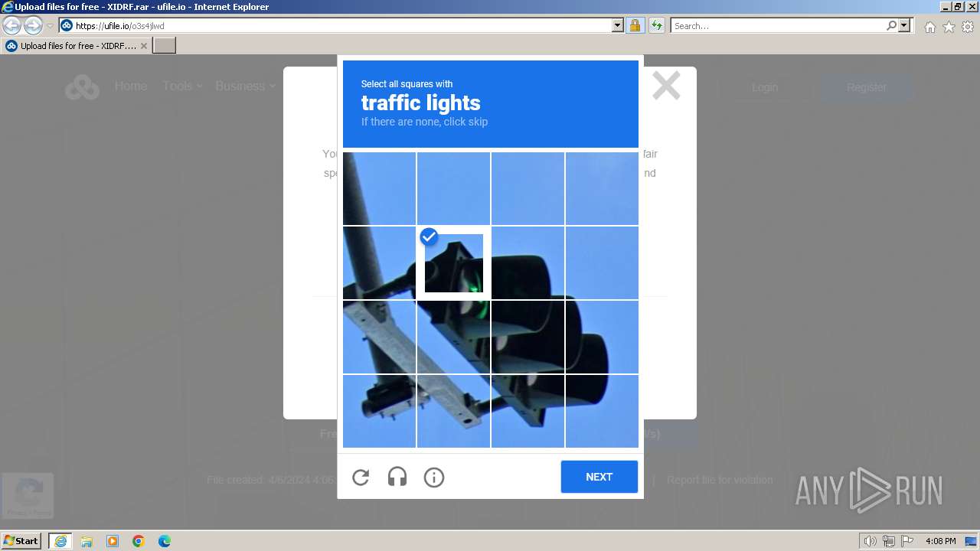Select bottom-row tile with lowest signal lamp

pyautogui.click(x=528, y=411)
